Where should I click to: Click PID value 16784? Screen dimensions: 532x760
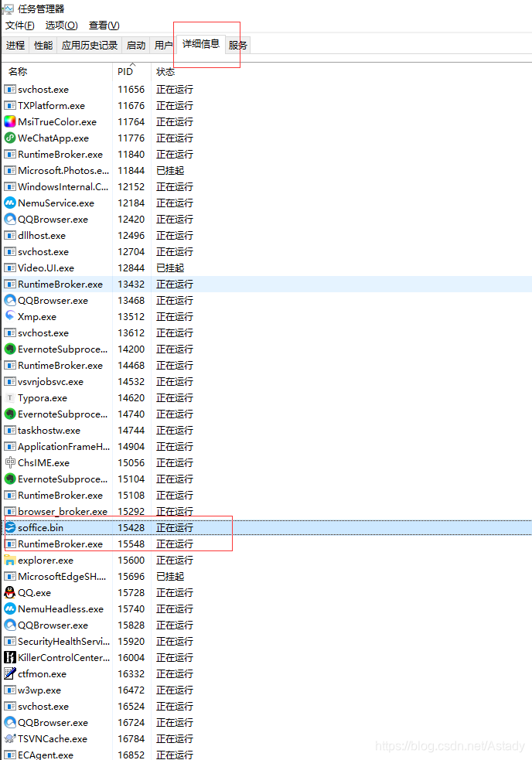tap(131, 738)
